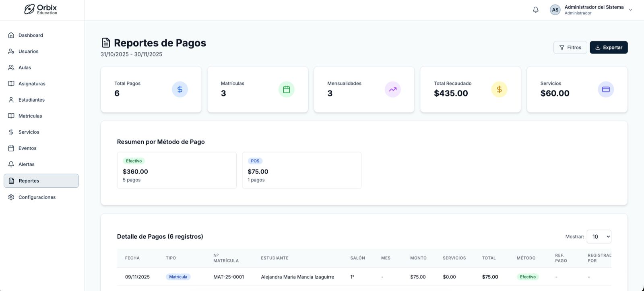644x291 pixels.
Task: Open the Mostrar rows-per-page dropdown
Action: pos(599,237)
